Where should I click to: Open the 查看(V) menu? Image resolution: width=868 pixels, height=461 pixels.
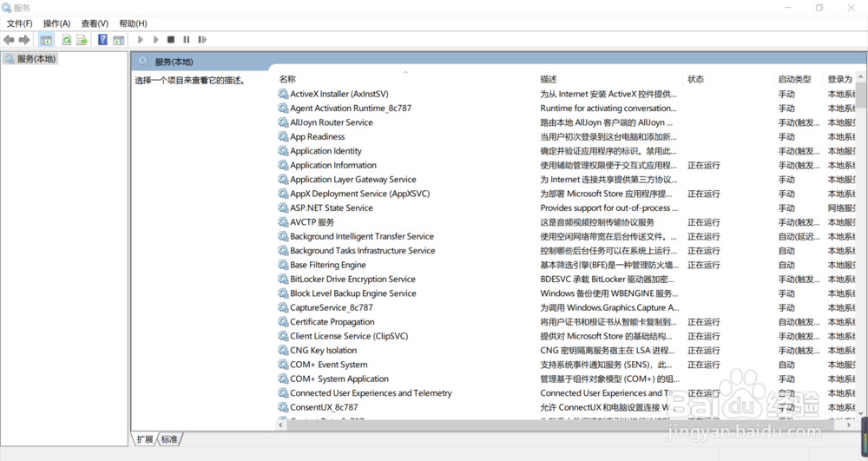(x=95, y=23)
